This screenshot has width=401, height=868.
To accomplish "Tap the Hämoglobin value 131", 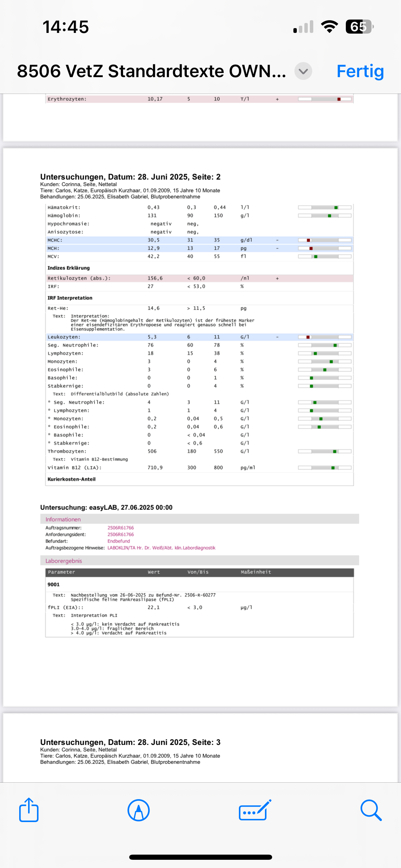I will click(152, 216).
